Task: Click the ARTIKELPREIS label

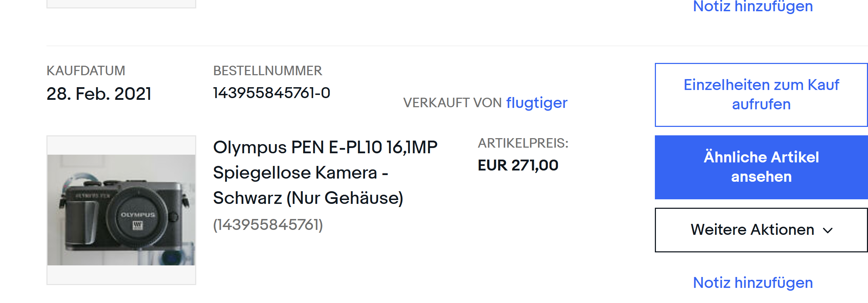Action: 523,143
